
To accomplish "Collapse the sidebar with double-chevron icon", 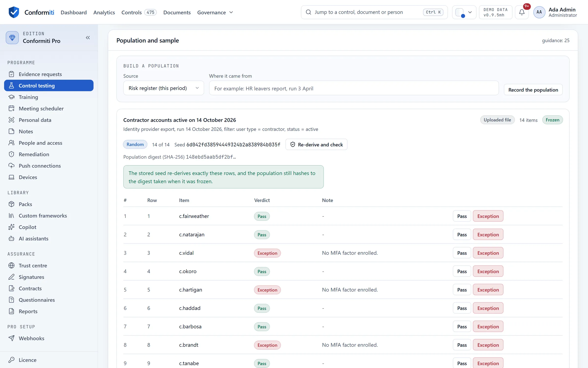I will click(88, 38).
